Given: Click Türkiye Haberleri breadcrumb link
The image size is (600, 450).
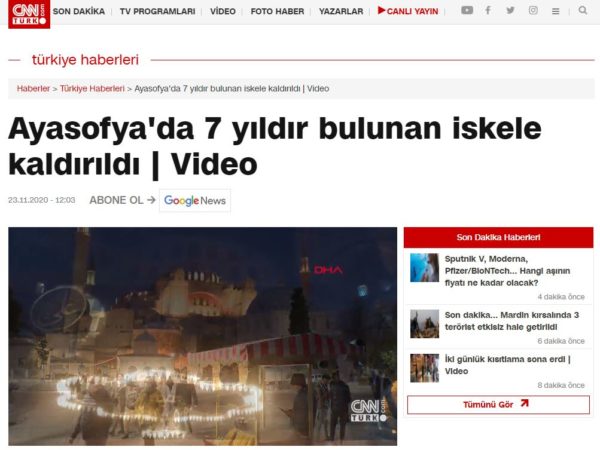Looking at the screenshot, I should [x=92, y=88].
